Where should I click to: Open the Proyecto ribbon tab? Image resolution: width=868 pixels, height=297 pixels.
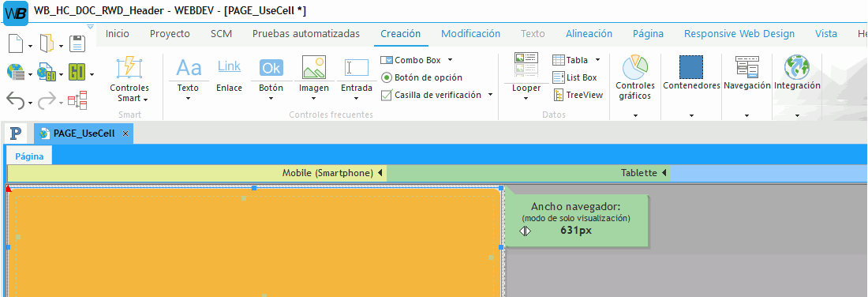point(170,34)
